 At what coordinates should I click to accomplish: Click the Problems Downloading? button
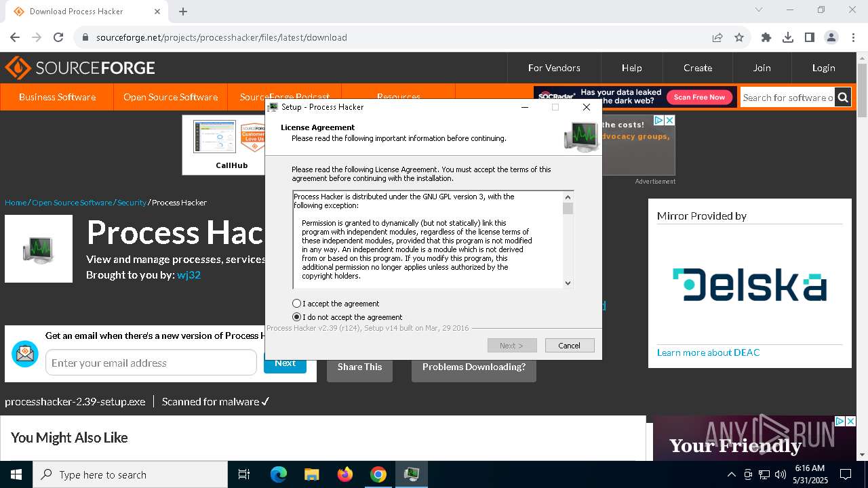(x=474, y=367)
